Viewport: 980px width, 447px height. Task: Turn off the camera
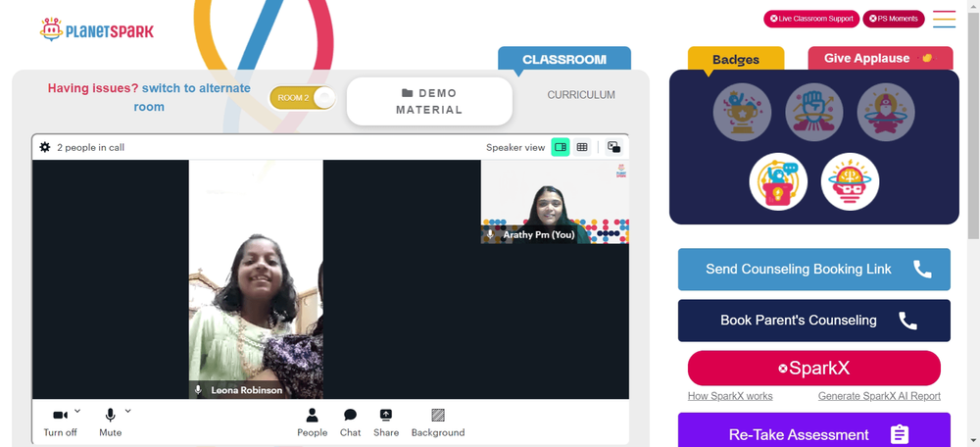(61, 422)
